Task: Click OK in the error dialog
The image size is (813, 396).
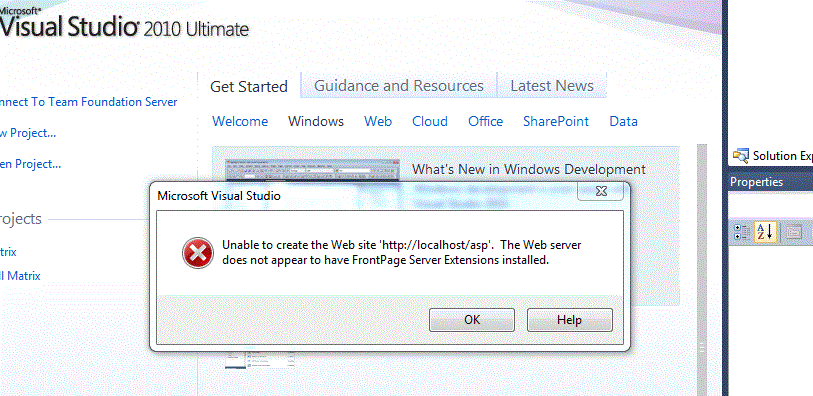Action: coord(472,320)
